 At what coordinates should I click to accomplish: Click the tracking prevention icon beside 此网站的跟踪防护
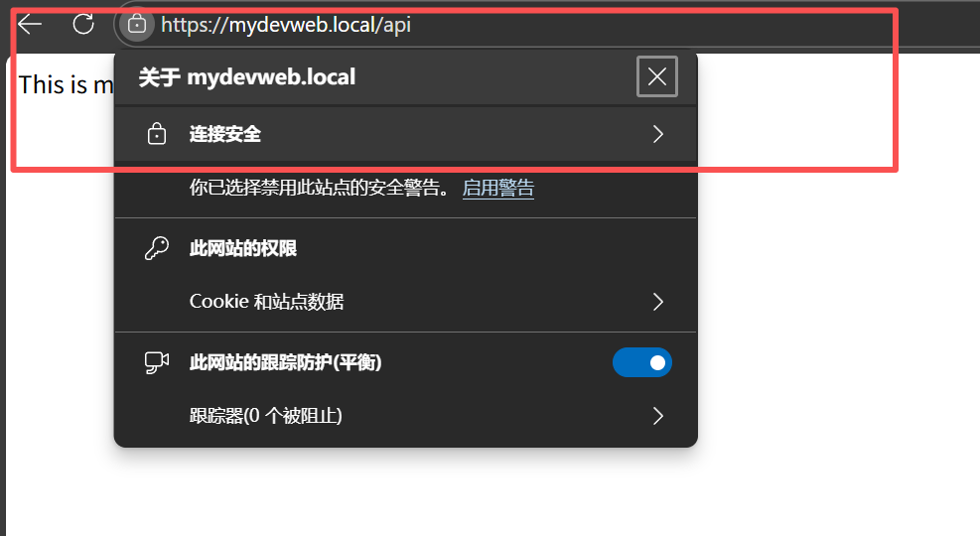156,362
